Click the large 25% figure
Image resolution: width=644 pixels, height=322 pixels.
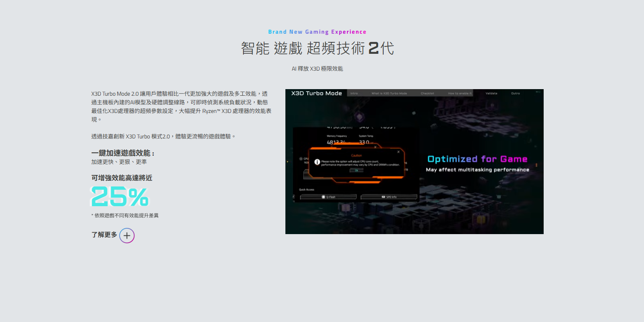[120, 196]
